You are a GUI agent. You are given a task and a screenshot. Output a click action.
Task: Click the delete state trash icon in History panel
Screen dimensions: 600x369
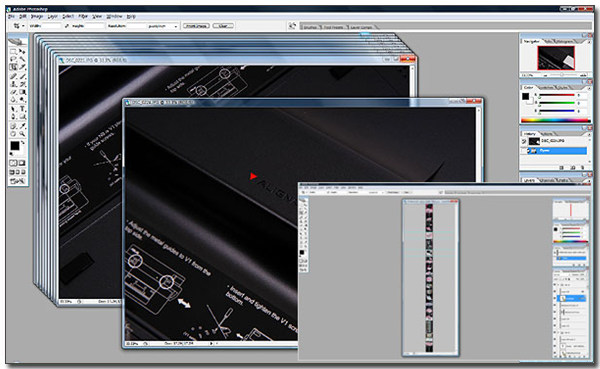coord(583,168)
